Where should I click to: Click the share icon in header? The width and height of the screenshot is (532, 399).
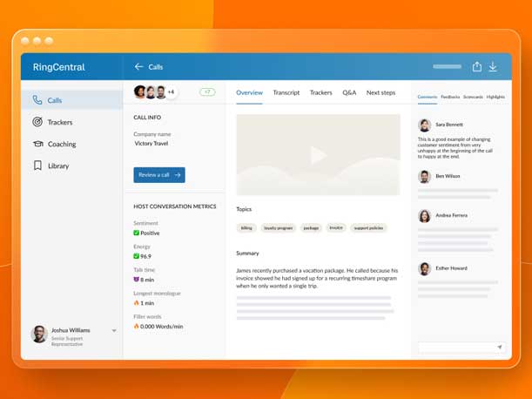coord(476,67)
